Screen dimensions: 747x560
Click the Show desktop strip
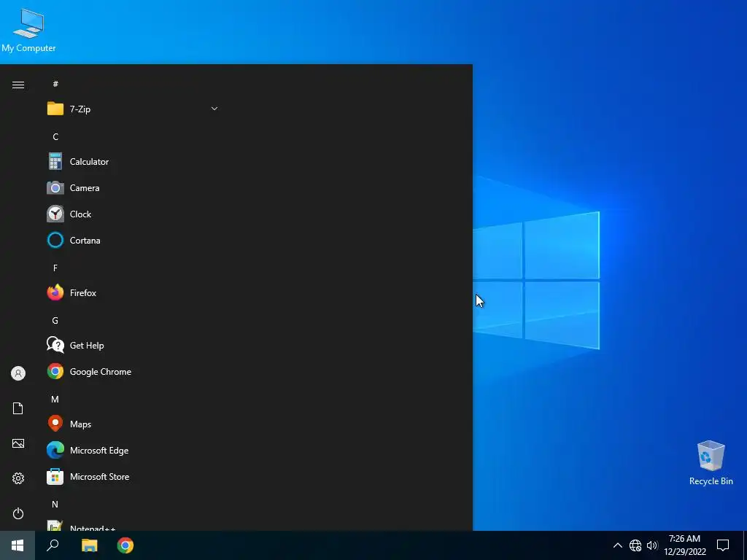745,545
